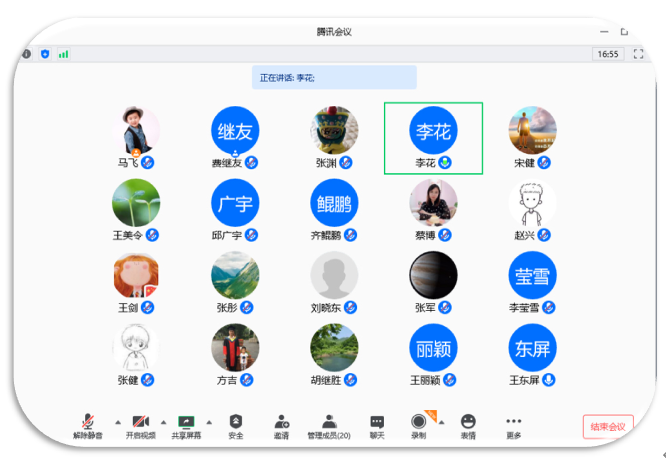Start screen sharing with the green screen icon
666x458 pixels.
[186, 421]
